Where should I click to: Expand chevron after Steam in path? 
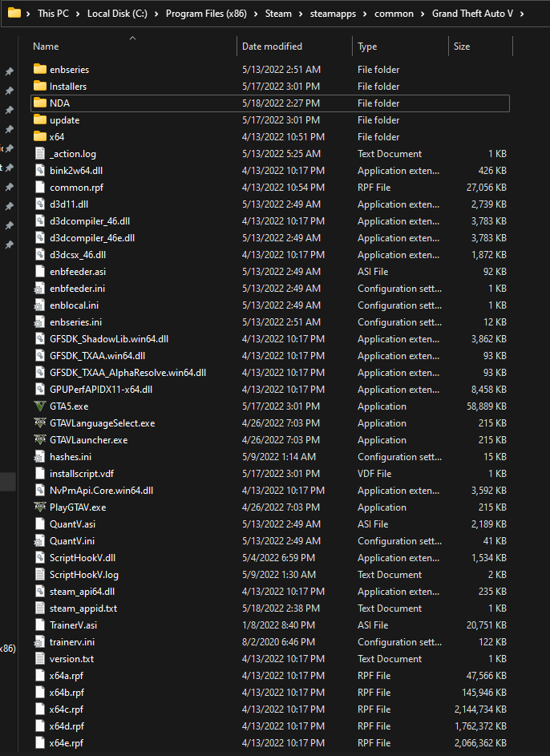click(301, 14)
